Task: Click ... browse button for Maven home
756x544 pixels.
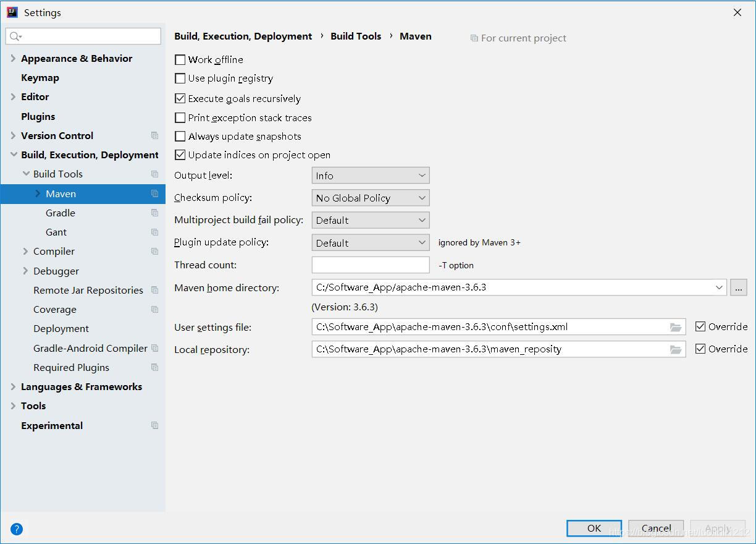Action: (739, 287)
